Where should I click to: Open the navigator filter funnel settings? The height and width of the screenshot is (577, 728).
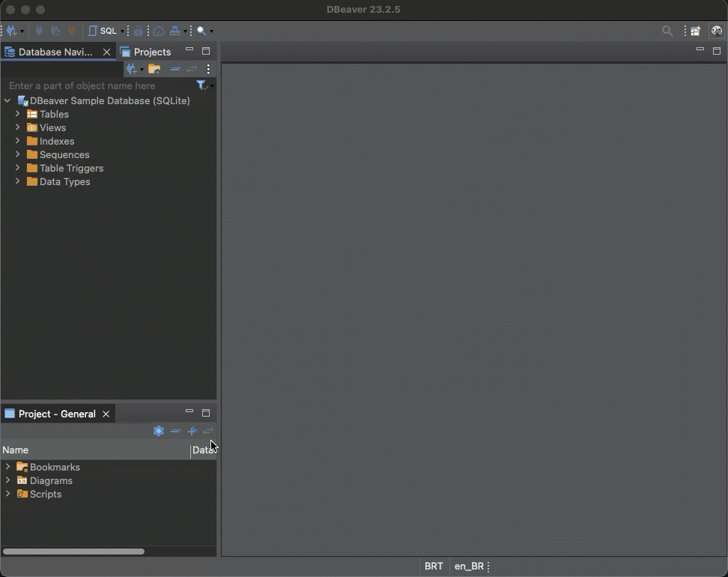coord(202,85)
